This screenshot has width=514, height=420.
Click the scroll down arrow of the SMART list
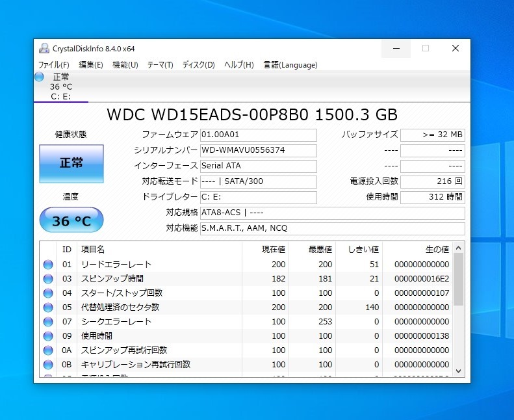pos(459,371)
